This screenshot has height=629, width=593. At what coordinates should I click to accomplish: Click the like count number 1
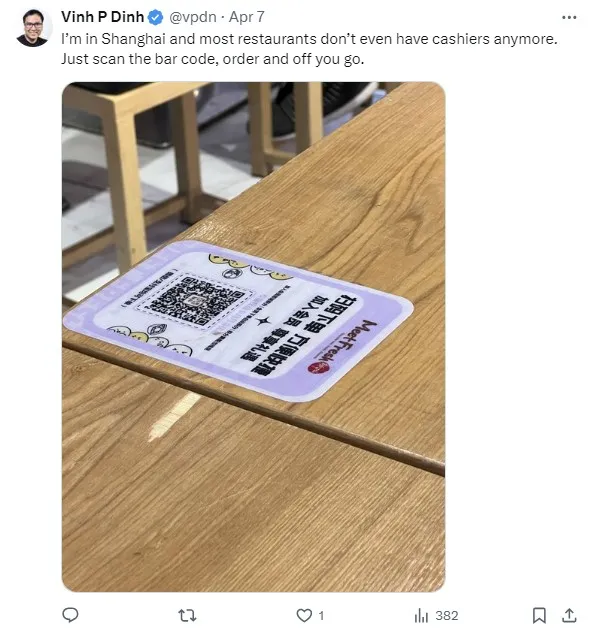click(x=321, y=615)
